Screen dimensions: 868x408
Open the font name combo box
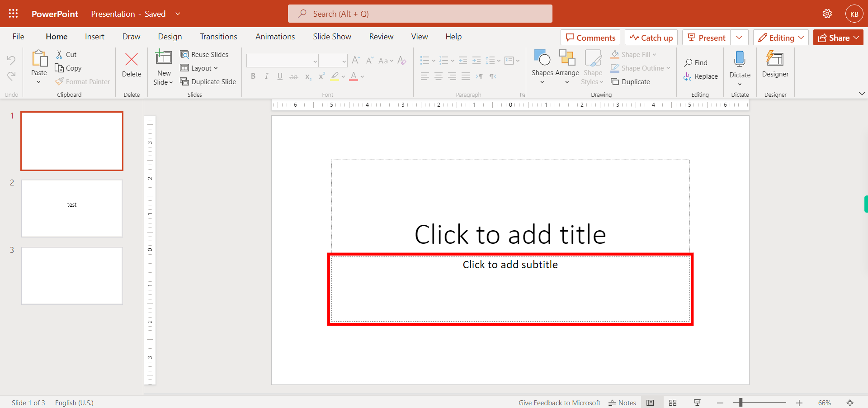point(283,60)
